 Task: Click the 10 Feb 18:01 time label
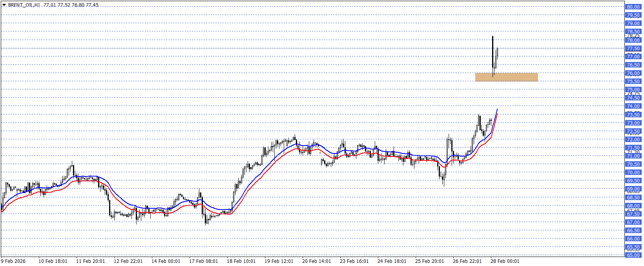tap(53, 261)
